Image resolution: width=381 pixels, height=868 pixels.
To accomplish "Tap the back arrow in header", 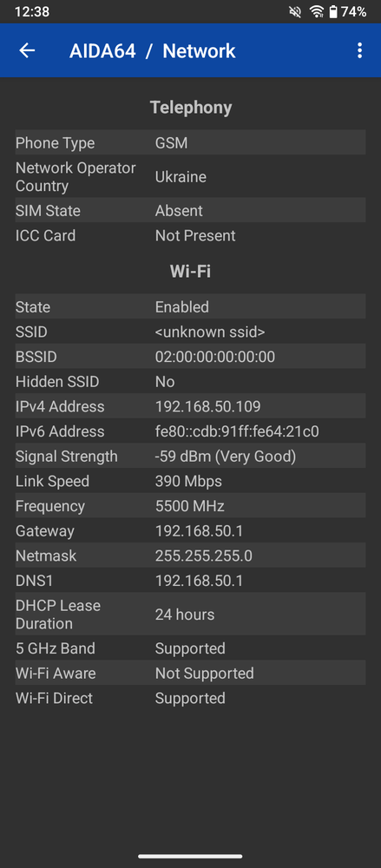I will tap(27, 50).
